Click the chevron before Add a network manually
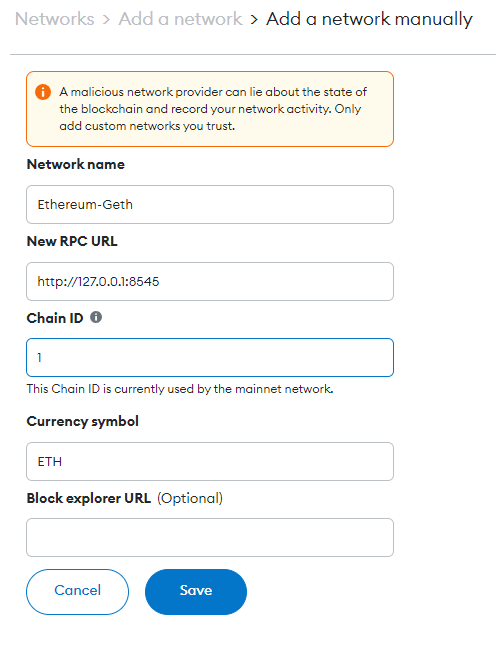The height and width of the screenshot is (651, 496). tap(254, 20)
